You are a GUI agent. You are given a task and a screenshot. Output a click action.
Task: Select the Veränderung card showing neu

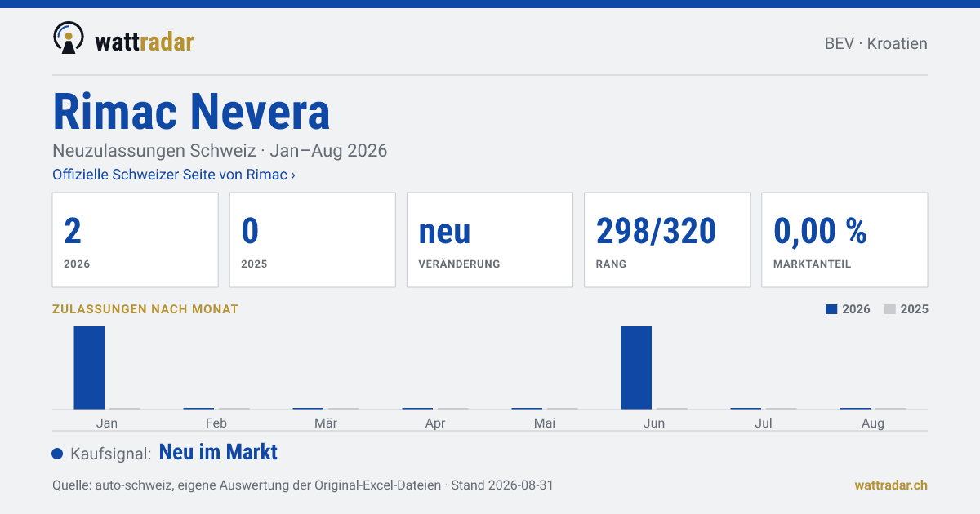tap(490, 240)
